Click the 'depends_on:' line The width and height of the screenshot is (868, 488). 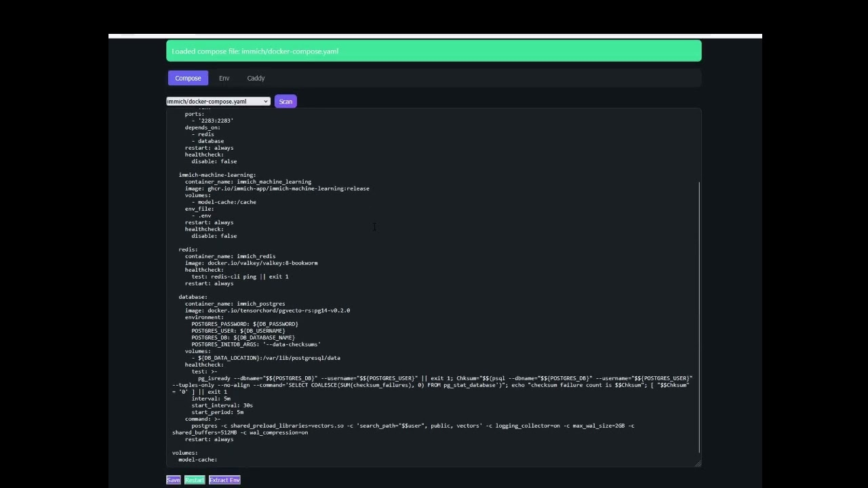(x=203, y=127)
